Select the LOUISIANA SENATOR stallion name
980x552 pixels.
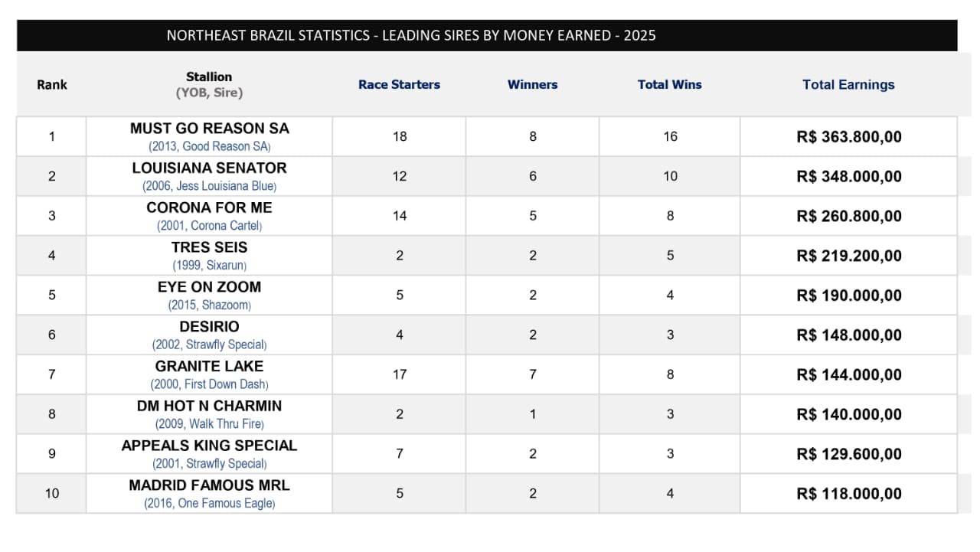coord(209,168)
